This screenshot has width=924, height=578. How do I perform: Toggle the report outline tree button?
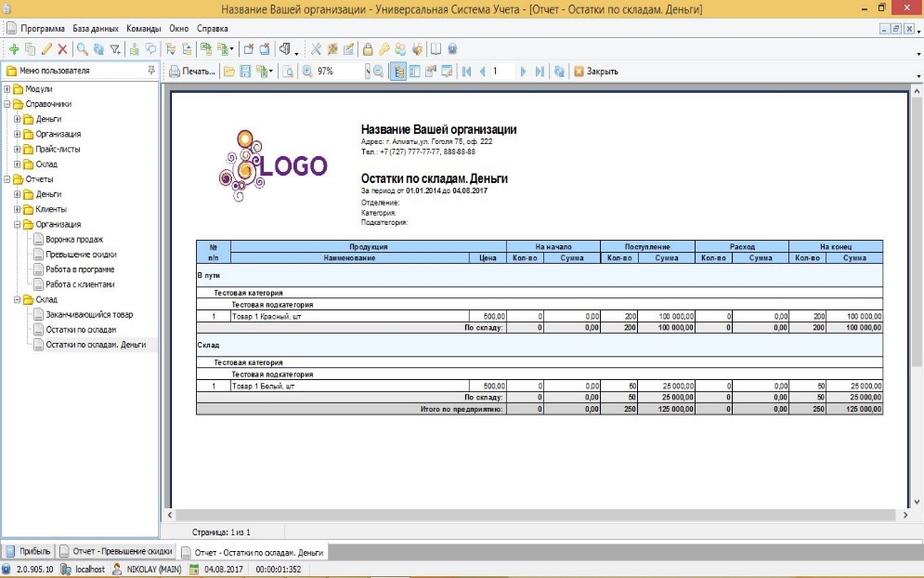coord(398,72)
